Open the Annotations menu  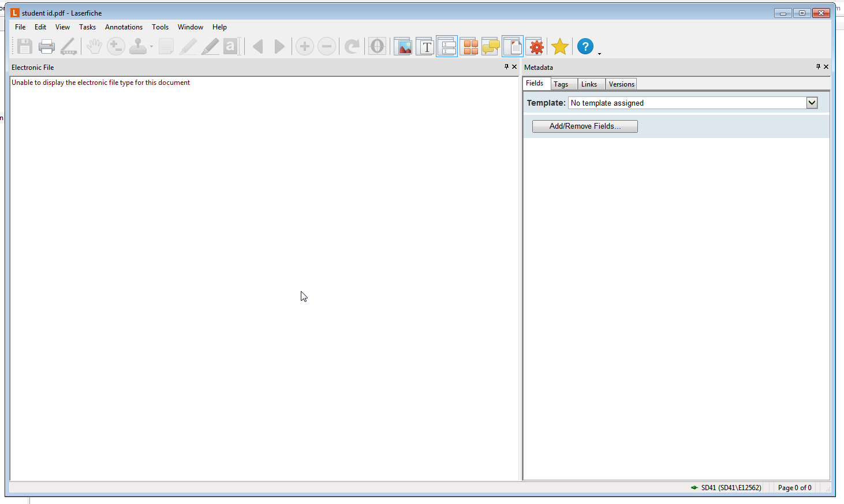(124, 27)
